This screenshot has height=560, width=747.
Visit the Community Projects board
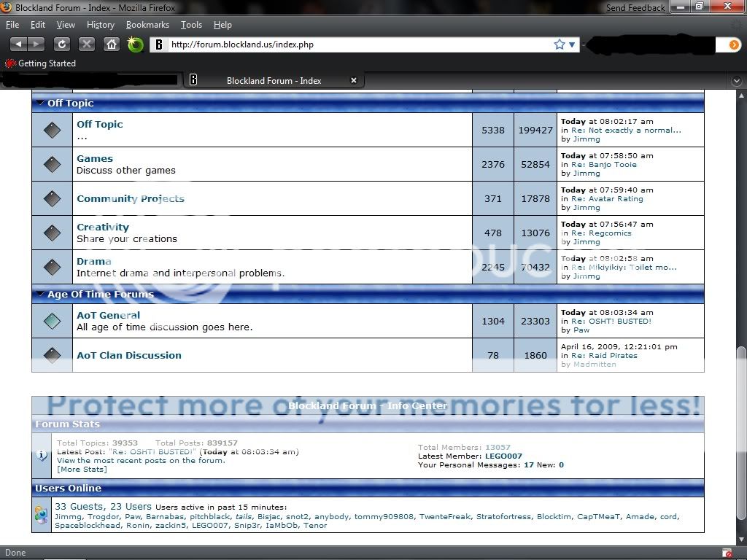click(131, 198)
